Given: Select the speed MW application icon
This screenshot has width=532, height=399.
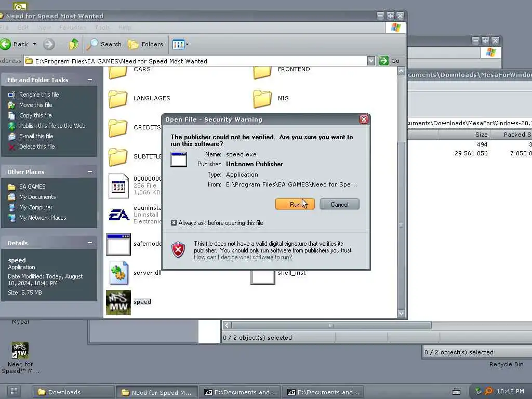Looking at the screenshot, I should [118, 302].
